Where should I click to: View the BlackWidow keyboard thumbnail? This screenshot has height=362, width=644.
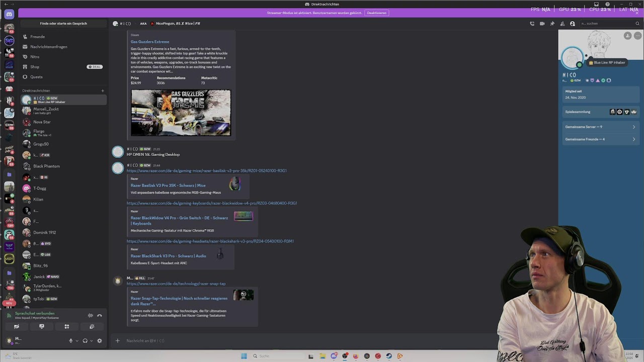[243, 216]
